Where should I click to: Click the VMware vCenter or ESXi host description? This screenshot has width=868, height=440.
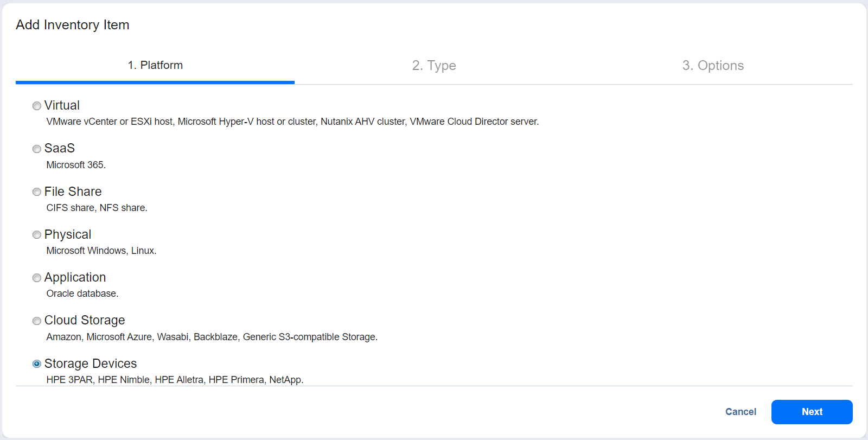[x=292, y=122]
